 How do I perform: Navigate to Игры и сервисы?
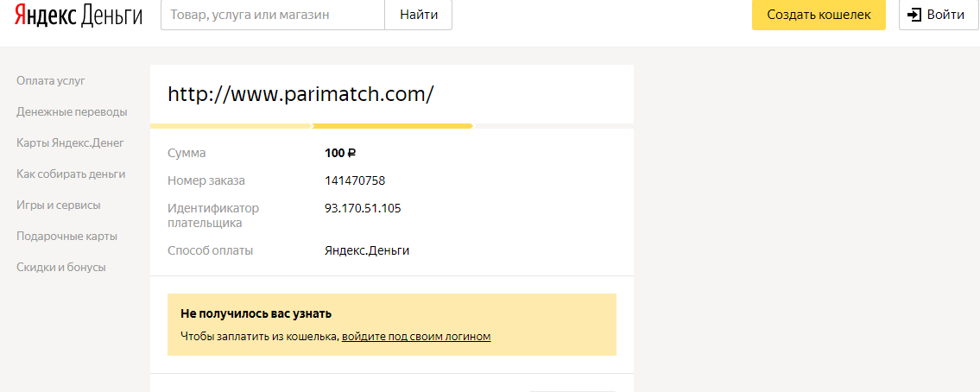click(59, 205)
